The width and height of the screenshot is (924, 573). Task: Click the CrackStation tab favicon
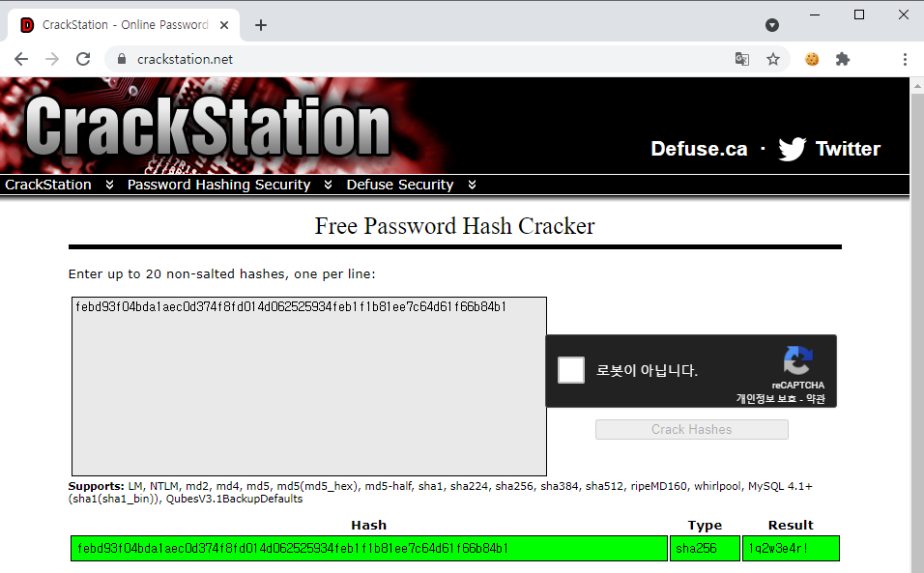point(27,25)
